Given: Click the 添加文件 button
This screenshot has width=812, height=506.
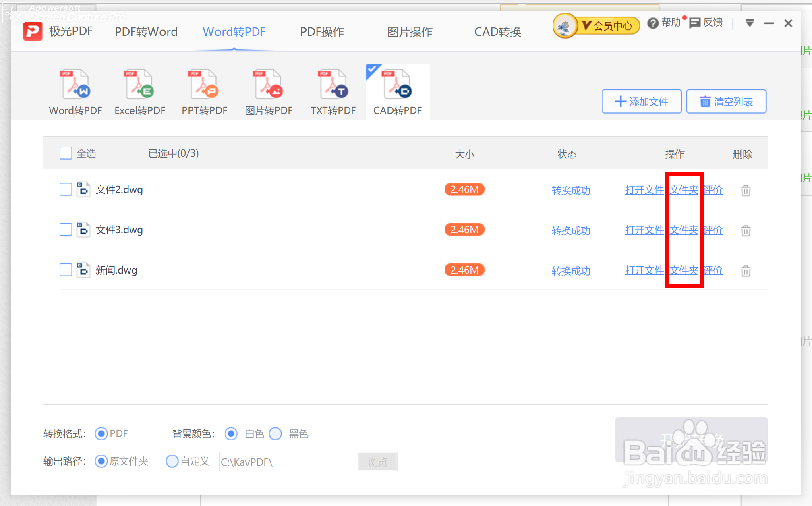Looking at the screenshot, I should (641, 102).
